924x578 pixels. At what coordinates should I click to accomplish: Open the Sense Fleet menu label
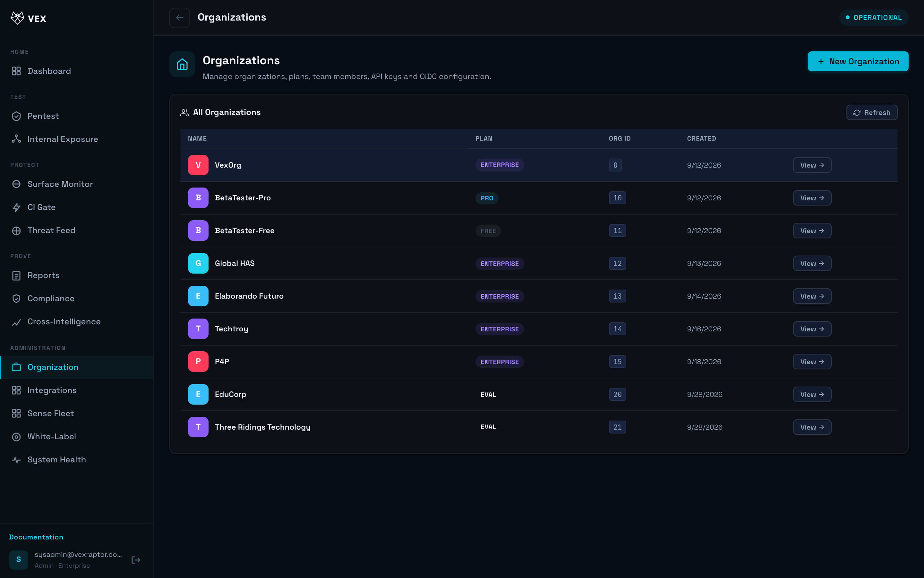coord(50,414)
